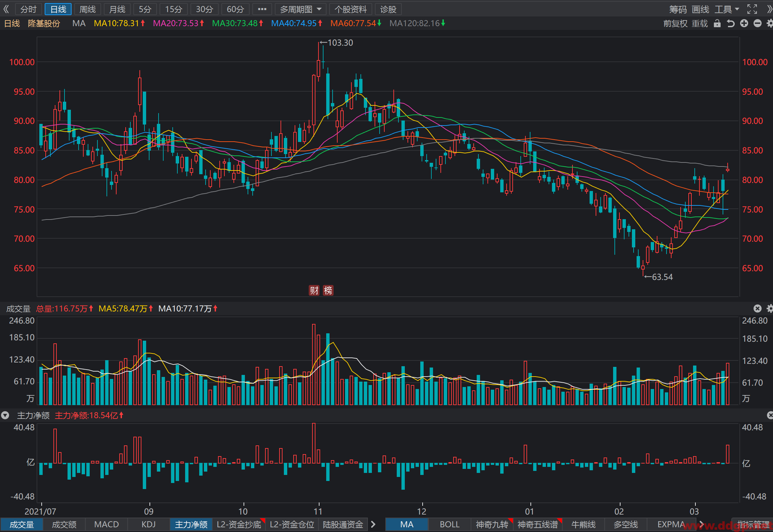Click the 财 marker icon on chart
773x532 pixels.
[314, 290]
